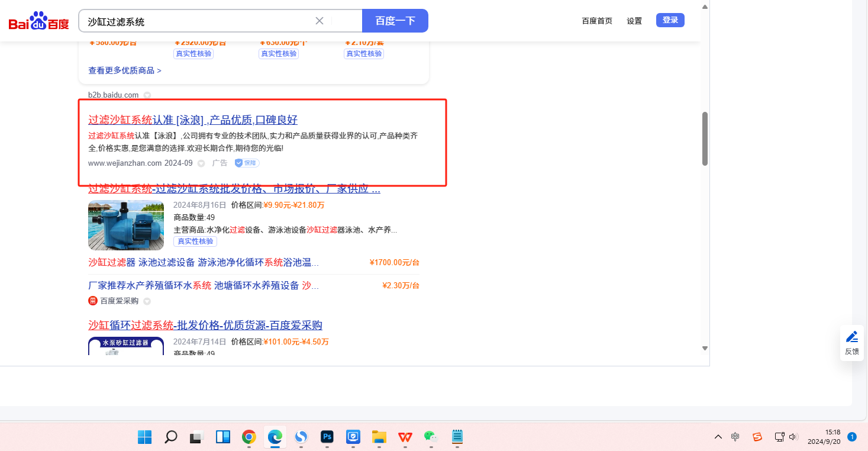
Task: Open WPS Office from the taskbar
Action: [405, 437]
